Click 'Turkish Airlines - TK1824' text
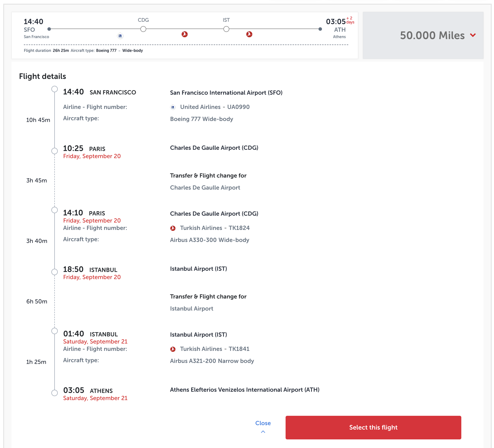This screenshot has height=448, width=494. 215,228
